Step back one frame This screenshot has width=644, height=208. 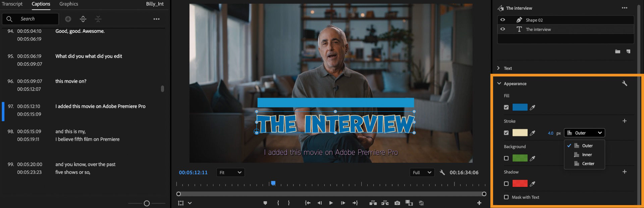click(320, 203)
